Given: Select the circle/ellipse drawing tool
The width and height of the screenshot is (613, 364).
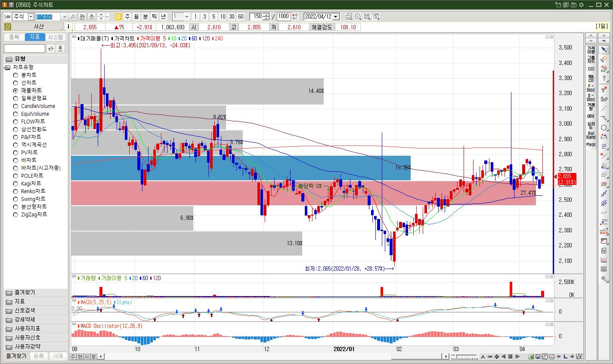Looking at the screenshot, I should (x=604, y=128).
